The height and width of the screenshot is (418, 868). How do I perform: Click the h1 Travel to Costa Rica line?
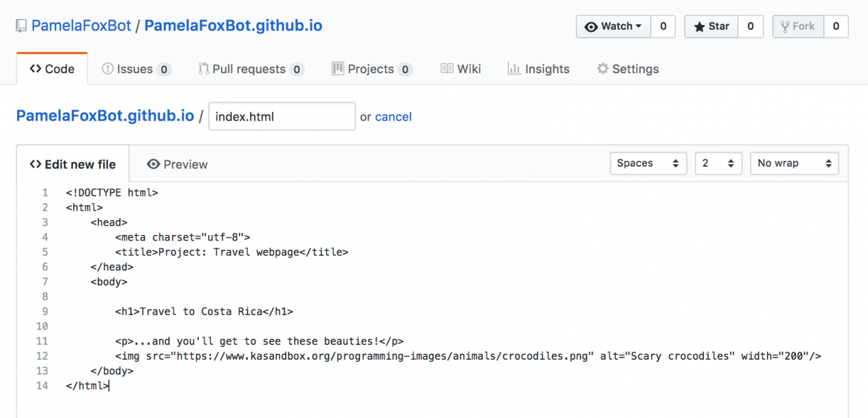click(204, 312)
